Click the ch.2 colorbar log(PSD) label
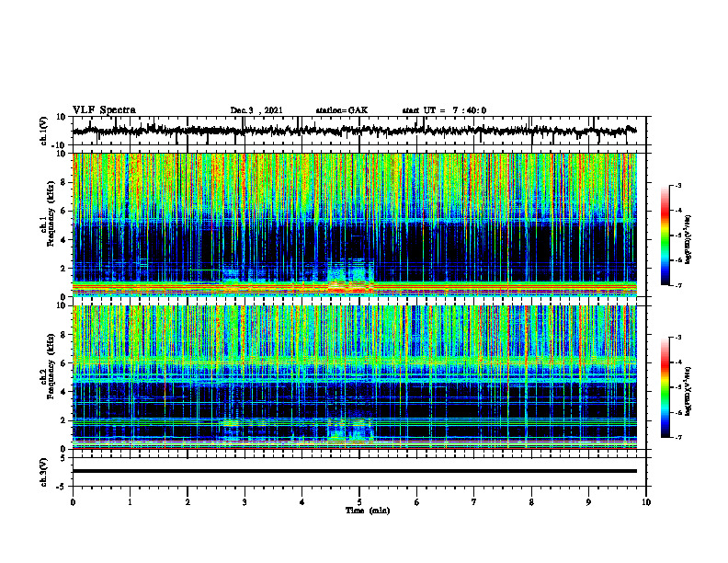Image resolution: width=728 pixels, height=563 pixels. click(x=688, y=391)
